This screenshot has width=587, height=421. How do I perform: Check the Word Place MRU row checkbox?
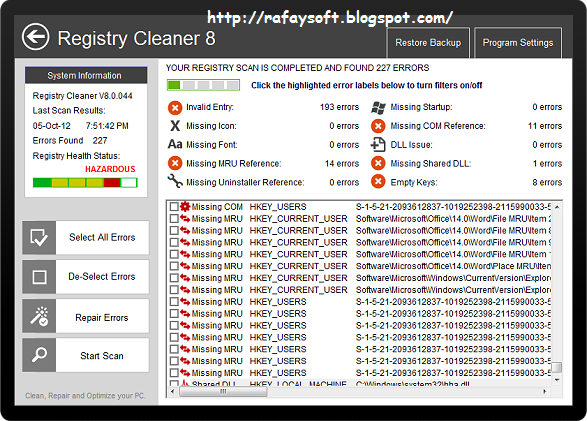tap(174, 266)
